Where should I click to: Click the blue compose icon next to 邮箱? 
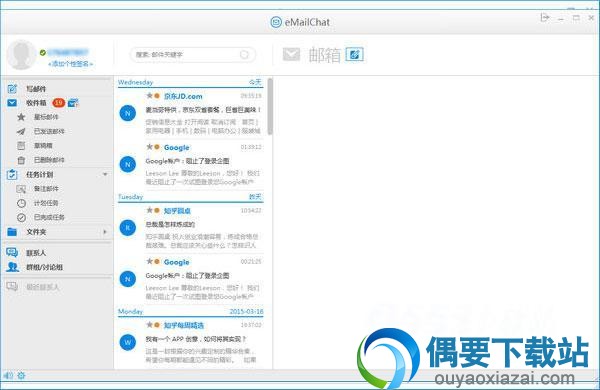click(354, 54)
